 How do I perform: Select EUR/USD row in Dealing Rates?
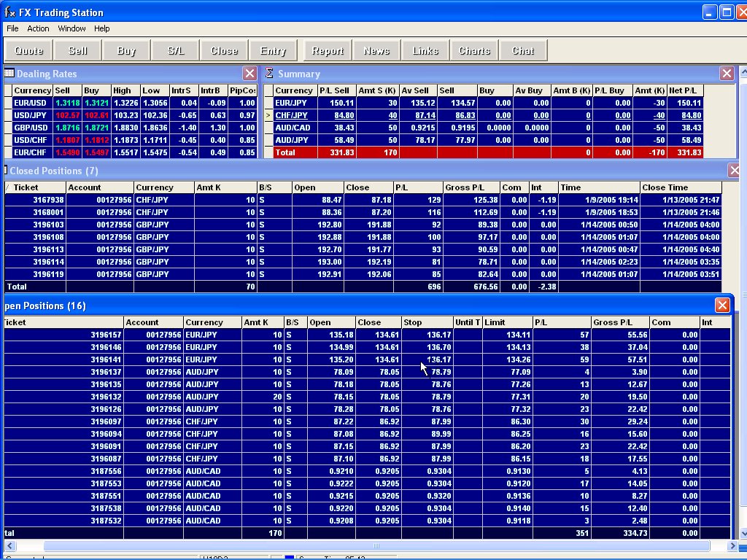click(131, 103)
